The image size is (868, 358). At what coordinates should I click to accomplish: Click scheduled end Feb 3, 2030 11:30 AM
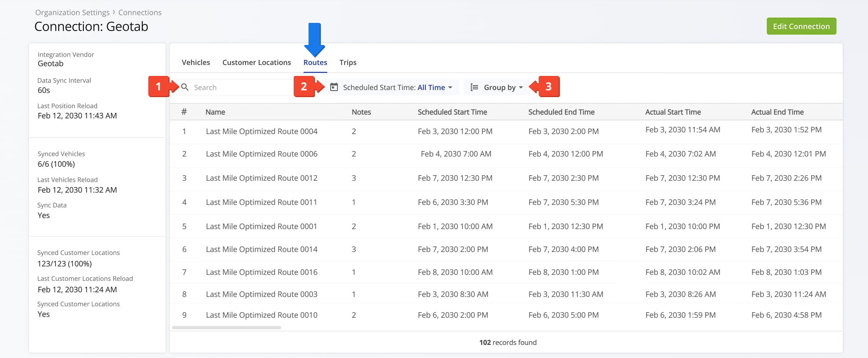[x=566, y=294]
